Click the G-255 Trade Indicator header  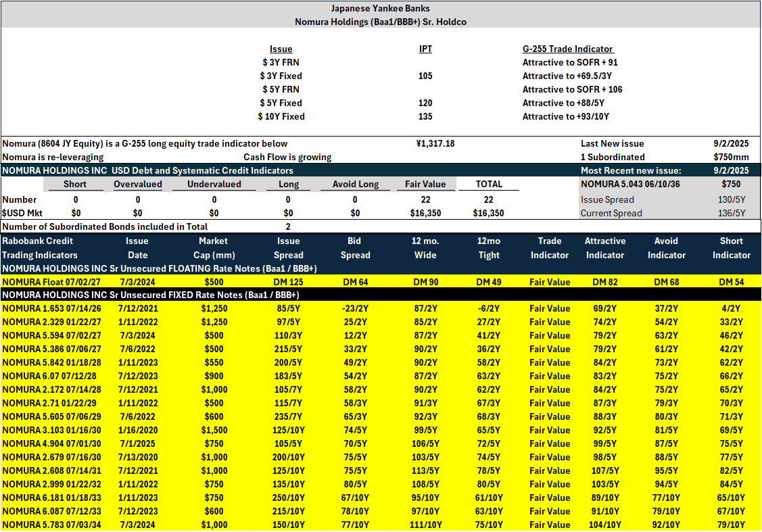(x=568, y=49)
